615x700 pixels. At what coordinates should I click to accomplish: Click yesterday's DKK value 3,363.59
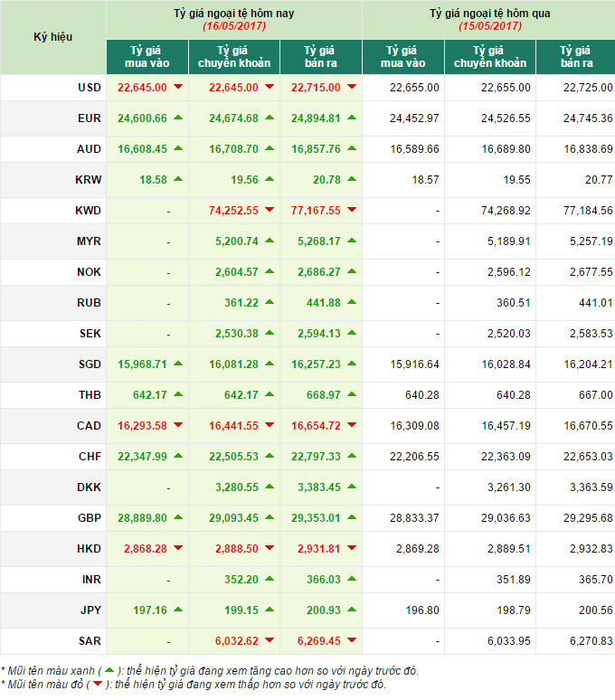[591, 487]
